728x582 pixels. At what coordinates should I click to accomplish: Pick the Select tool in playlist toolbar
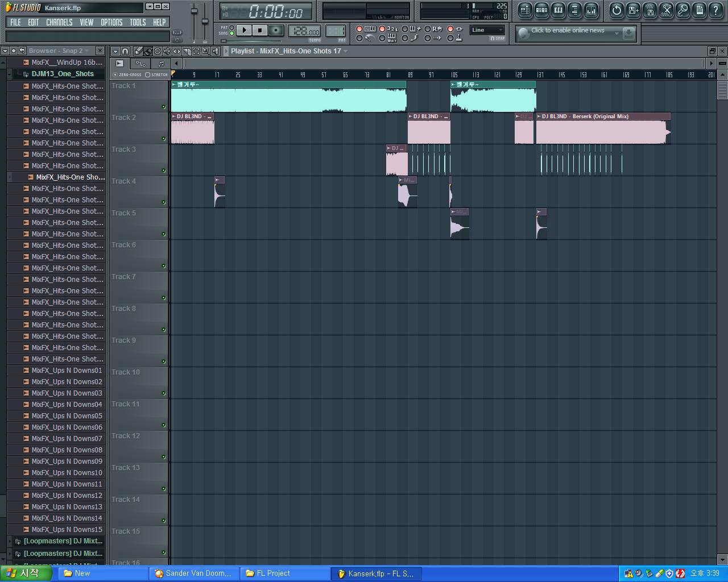[196, 51]
